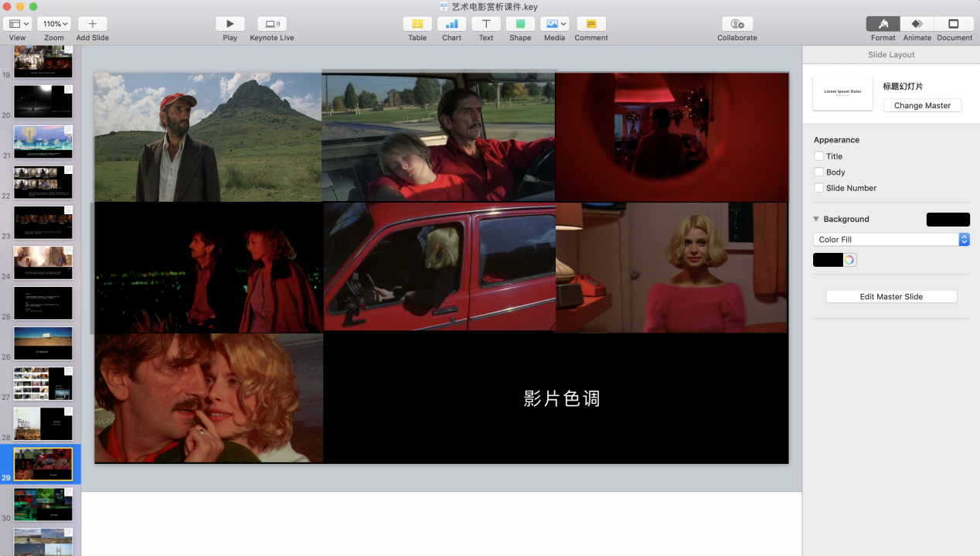This screenshot has height=556, width=980.
Task: Click the Add Slide button
Action: 93,24
